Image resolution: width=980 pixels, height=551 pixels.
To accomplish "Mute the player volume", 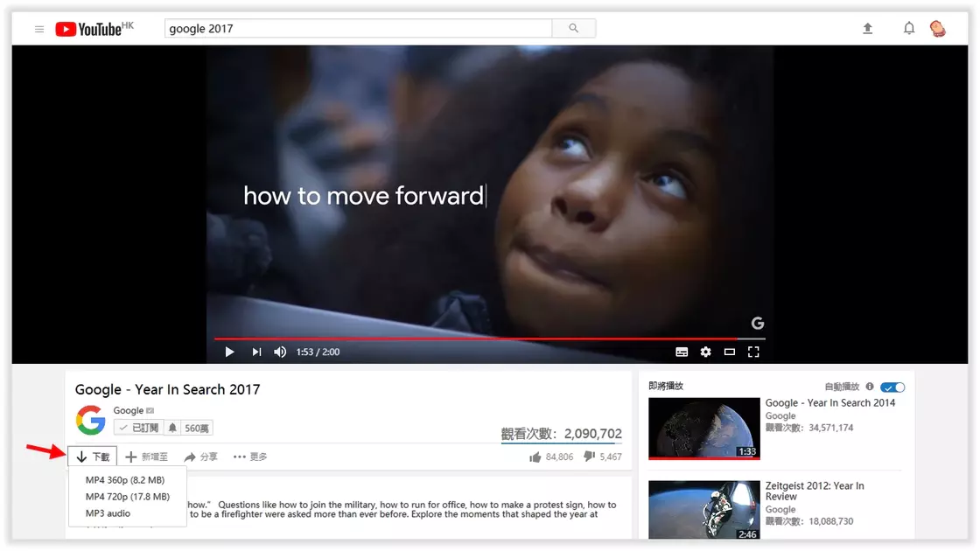I will point(280,352).
